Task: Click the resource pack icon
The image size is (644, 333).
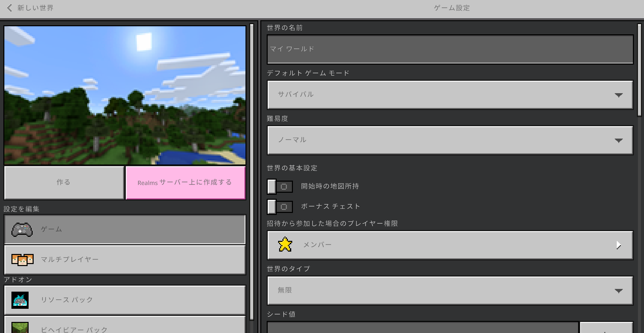Action: (x=20, y=300)
